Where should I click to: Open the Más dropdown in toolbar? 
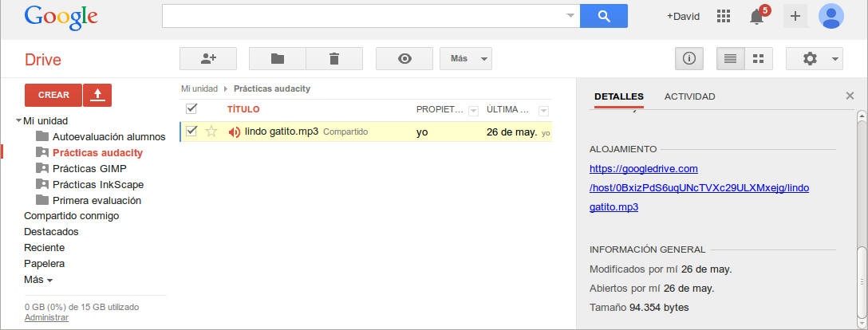[x=466, y=59]
